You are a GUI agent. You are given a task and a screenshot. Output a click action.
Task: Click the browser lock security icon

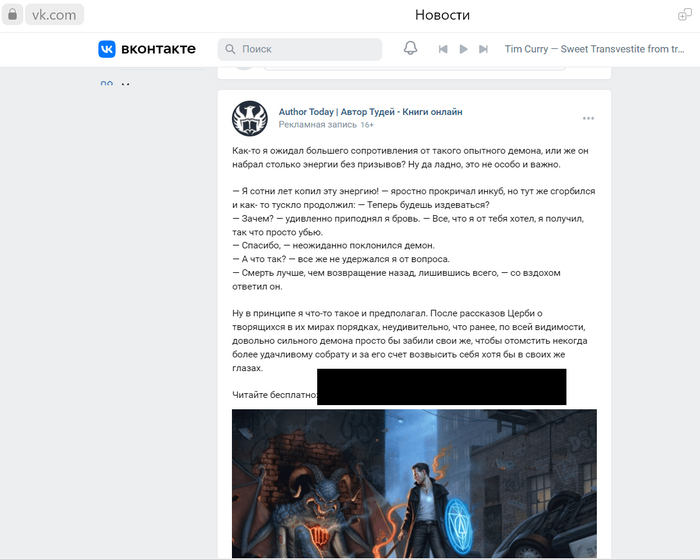[x=12, y=15]
